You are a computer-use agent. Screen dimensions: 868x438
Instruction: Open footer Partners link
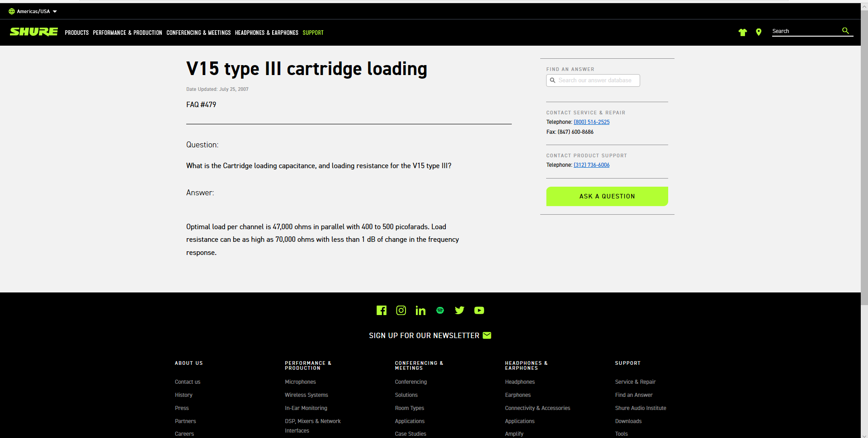coord(185,421)
